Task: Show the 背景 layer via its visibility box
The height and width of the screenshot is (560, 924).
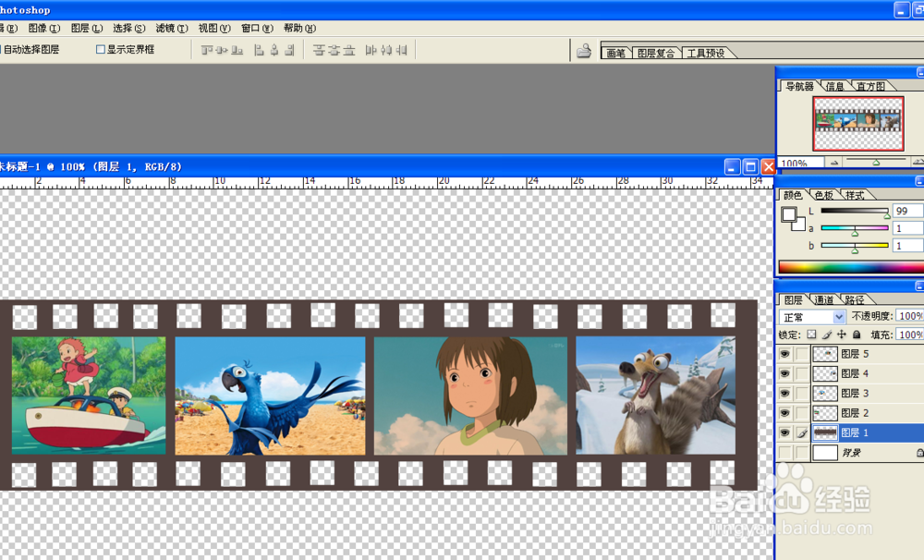Action: click(784, 453)
